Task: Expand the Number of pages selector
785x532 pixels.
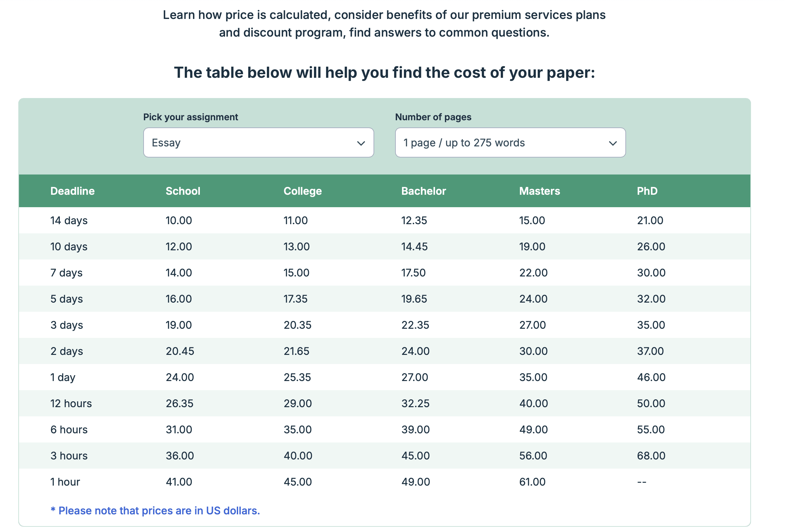Action: [x=510, y=142]
